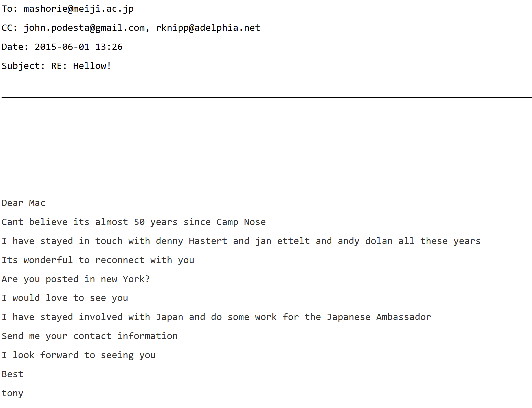Click the line "Are you posted in new York?"
The height and width of the screenshot is (408, 532).
pos(76,279)
